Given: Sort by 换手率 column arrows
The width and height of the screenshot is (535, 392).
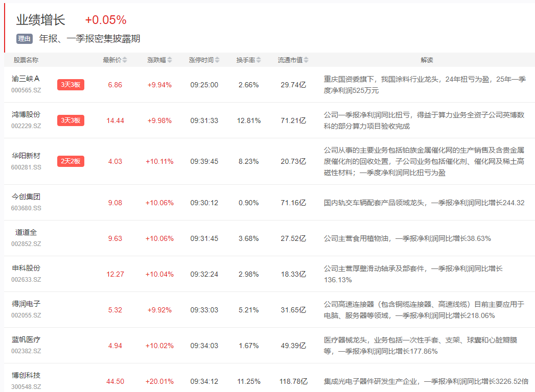Looking at the screenshot, I should click(x=259, y=60).
